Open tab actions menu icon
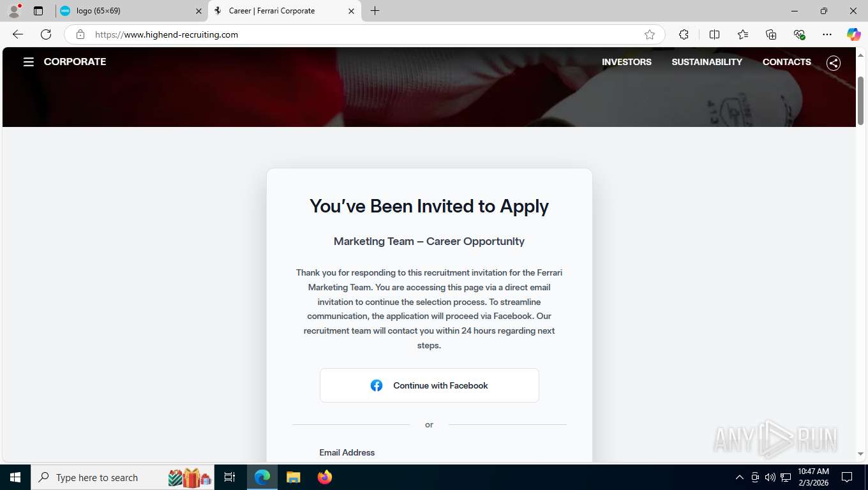The width and height of the screenshot is (868, 490). tap(38, 11)
